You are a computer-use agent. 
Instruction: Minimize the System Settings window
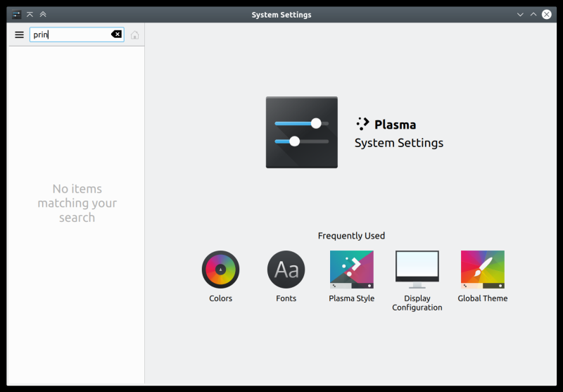[520, 15]
